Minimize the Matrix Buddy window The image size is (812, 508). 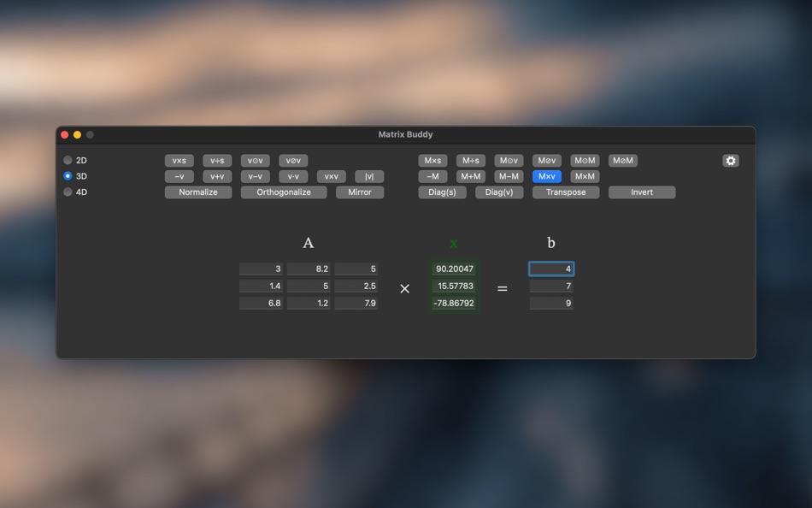pyautogui.click(x=77, y=135)
